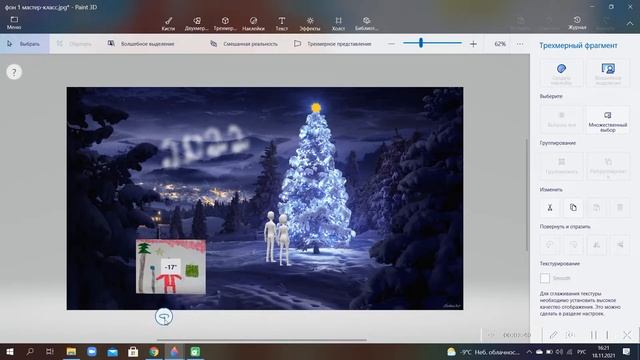
Task: Click the recorder pencil annotate icon
Action: pyautogui.click(x=553, y=335)
